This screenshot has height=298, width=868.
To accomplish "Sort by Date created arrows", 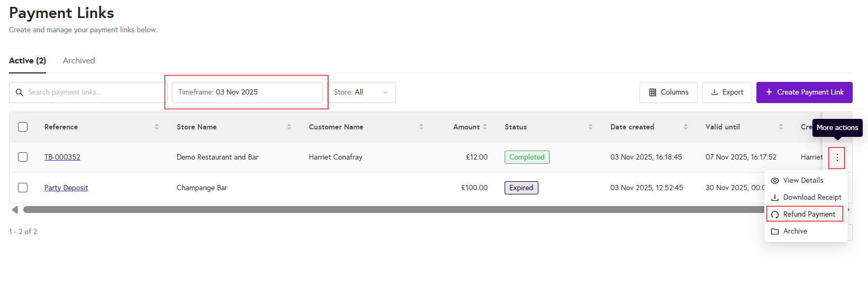I will (x=686, y=127).
